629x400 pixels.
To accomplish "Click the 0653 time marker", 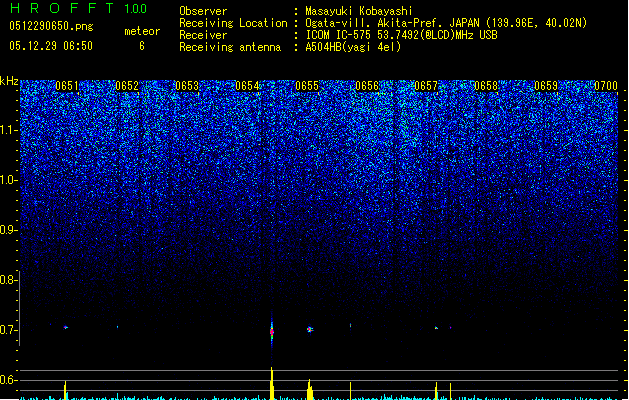I will pos(187,86).
